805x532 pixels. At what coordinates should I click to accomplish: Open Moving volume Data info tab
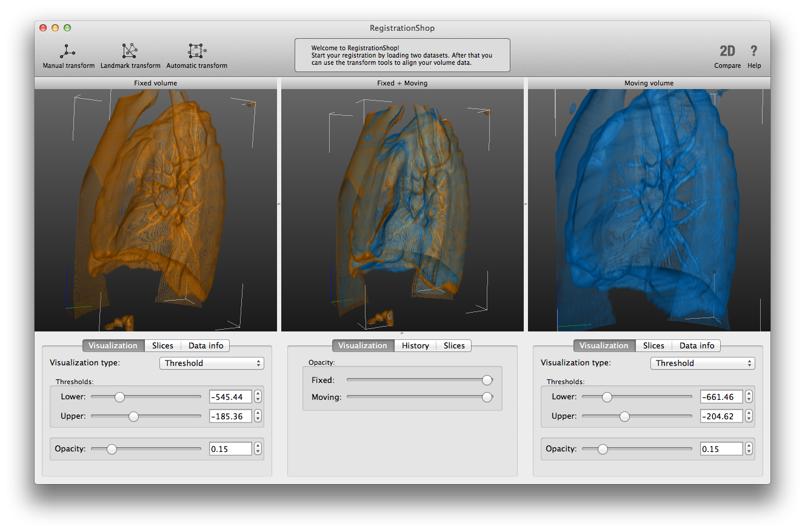coord(696,346)
